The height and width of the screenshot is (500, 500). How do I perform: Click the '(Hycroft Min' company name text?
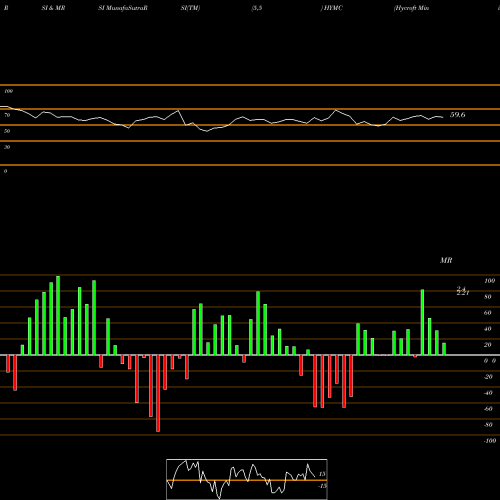pos(411,8)
